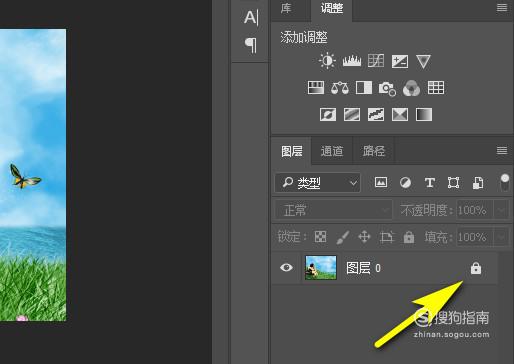
Task: Add Color Lookup grid icon
Action: (436, 88)
